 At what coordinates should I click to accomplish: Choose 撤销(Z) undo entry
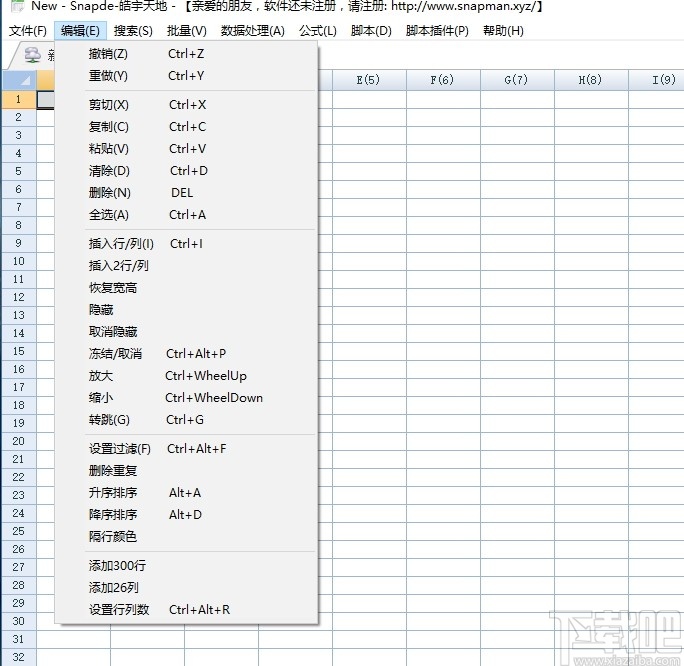(187, 54)
